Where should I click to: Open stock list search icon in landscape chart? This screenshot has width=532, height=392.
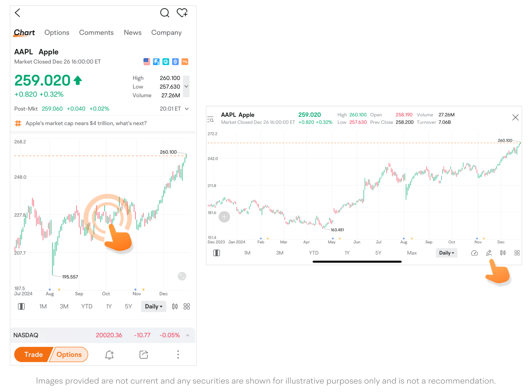tap(211, 120)
